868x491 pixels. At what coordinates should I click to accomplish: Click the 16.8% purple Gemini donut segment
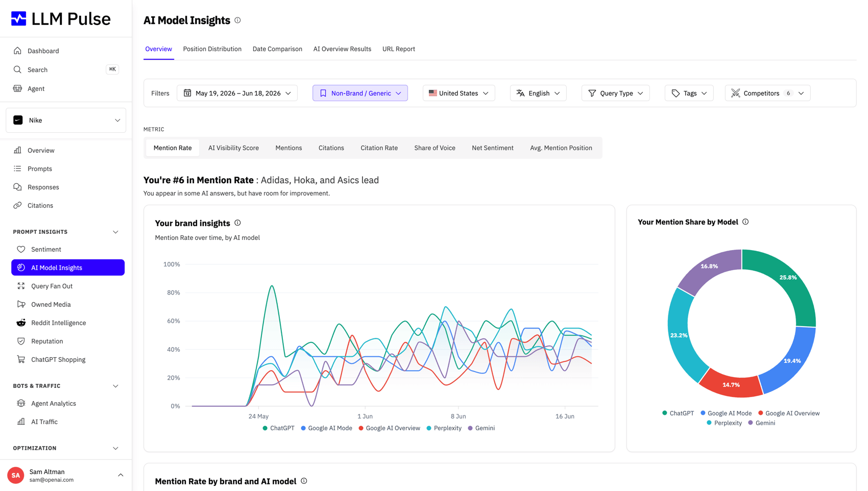click(x=709, y=266)
